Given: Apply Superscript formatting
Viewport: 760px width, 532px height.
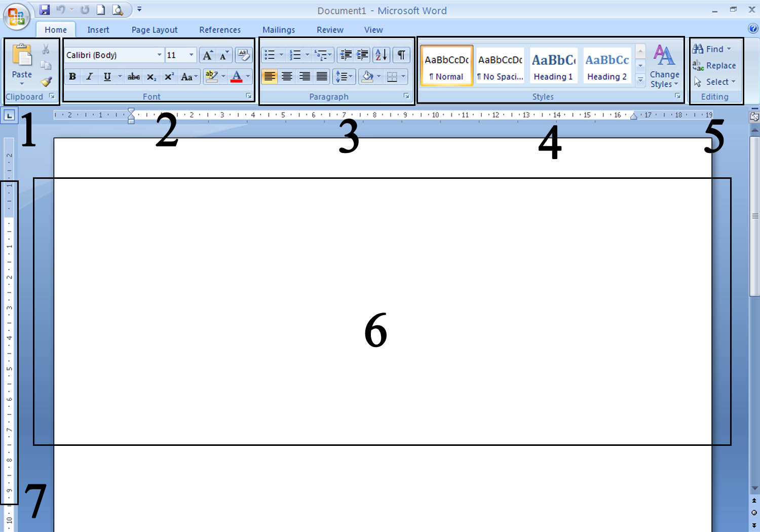Looking at the screenshot, I should point(169,77).
